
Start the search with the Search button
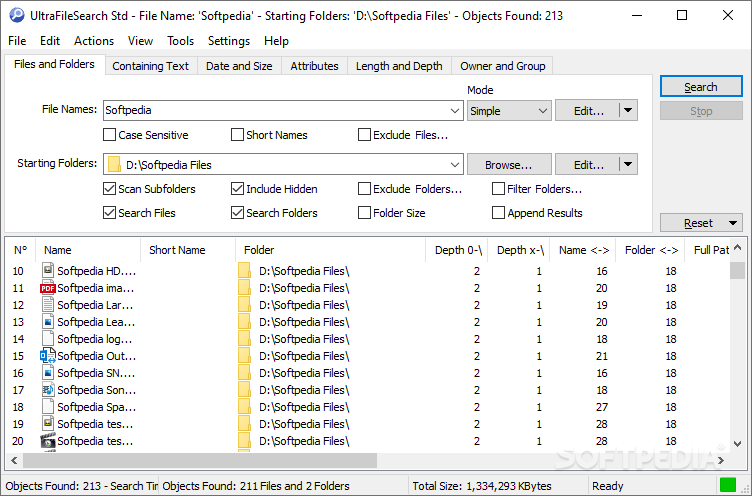point(701,87)
